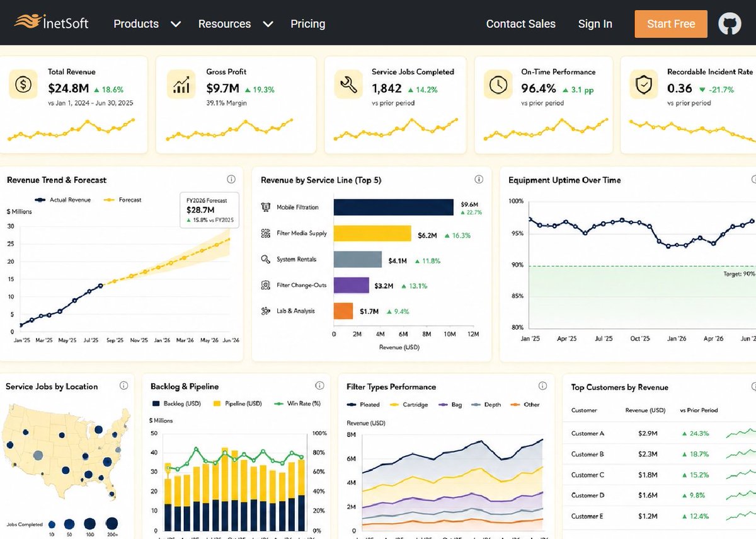Go to the Pricing page

tap(308, 24)
